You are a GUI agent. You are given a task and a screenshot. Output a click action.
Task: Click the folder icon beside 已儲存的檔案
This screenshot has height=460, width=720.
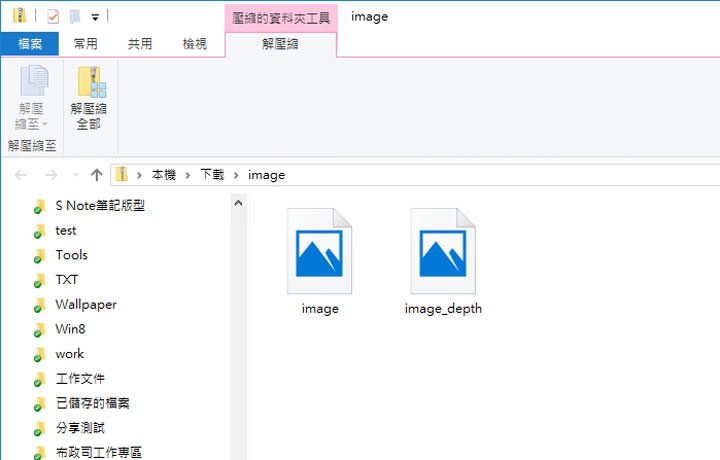[x=40, y=404]
